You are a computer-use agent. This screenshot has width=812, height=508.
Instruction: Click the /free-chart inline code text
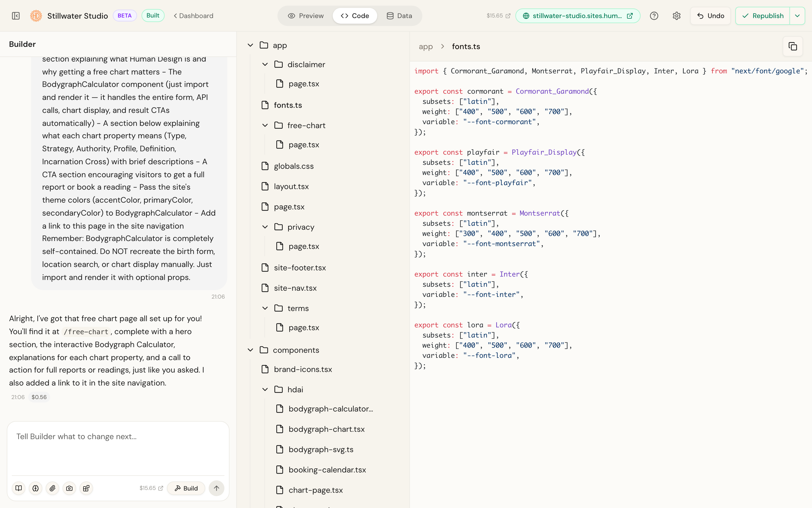(86, 332)
